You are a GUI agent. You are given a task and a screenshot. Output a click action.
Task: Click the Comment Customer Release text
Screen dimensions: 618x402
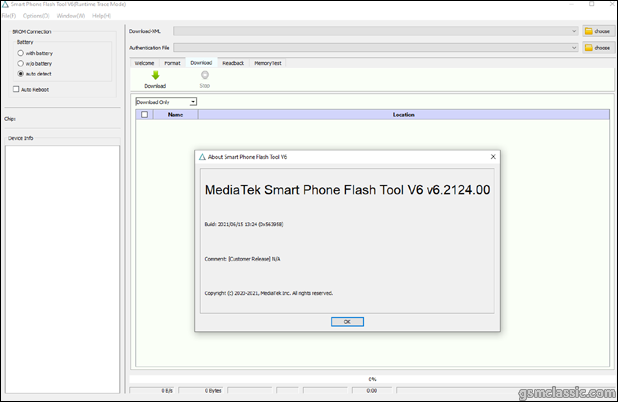coord(242,259)
